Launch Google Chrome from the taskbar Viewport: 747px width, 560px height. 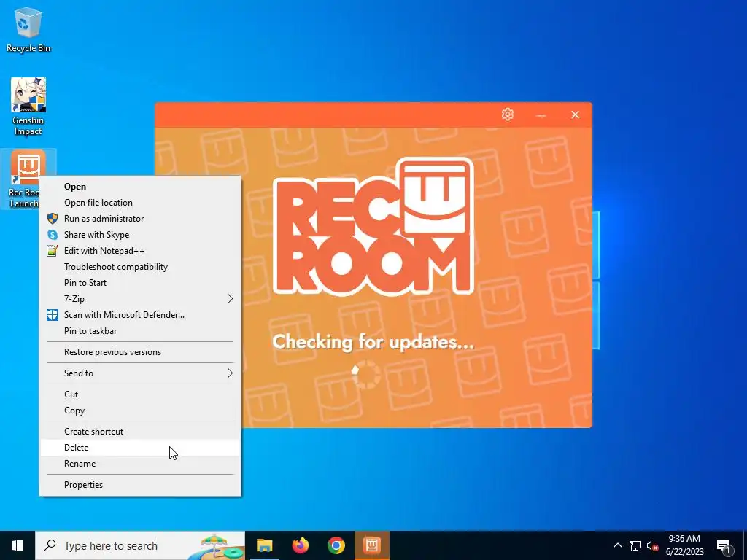pyautogui.click(x=336, y=545)
